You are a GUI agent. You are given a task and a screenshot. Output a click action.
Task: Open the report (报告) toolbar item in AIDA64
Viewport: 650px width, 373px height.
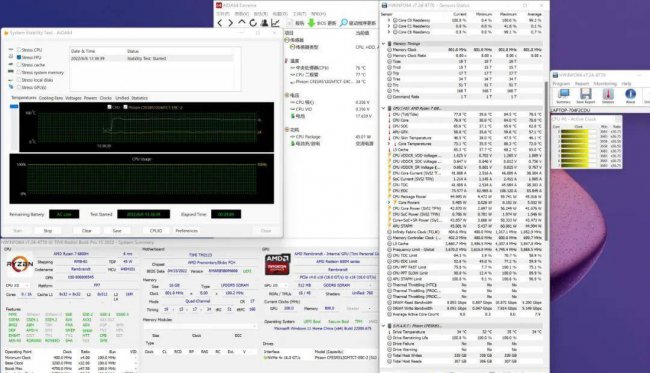pyautogui.click(x=296, y=23)
